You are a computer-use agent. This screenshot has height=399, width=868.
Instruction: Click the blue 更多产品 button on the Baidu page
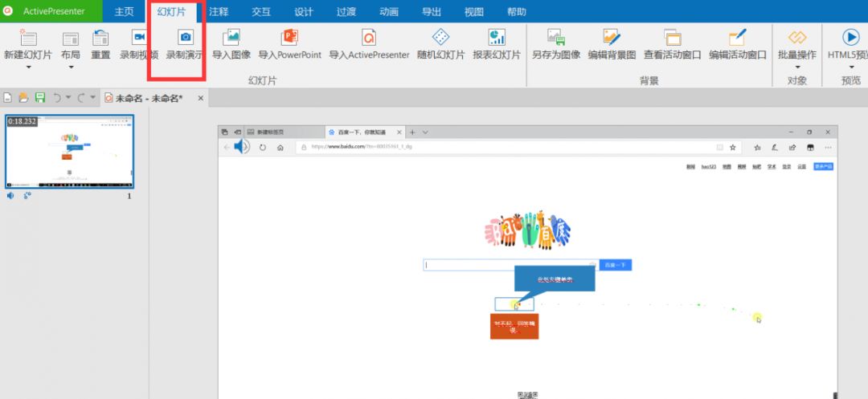coord(823,166)
